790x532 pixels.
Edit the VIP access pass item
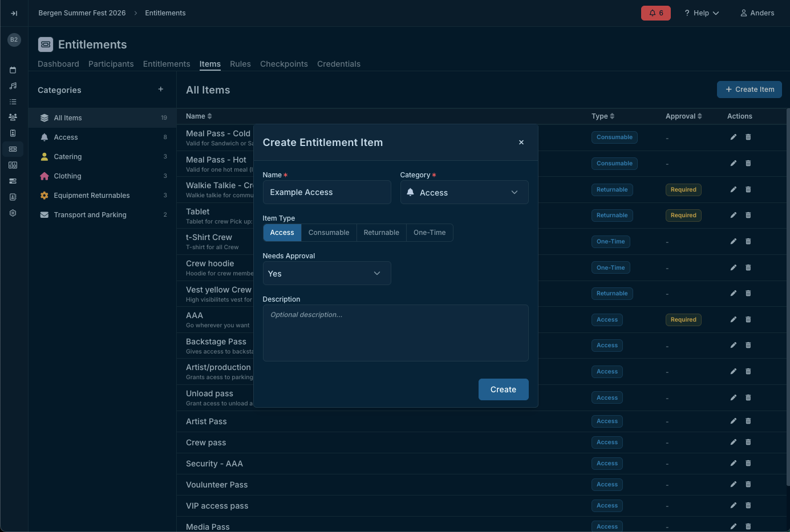click(x=734, y=505)
